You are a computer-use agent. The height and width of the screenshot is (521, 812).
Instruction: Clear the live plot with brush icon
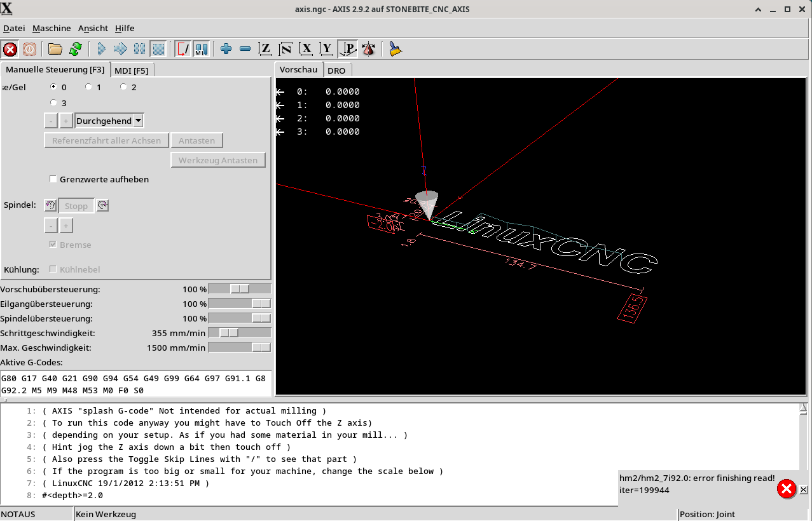[x=396, y=49]
